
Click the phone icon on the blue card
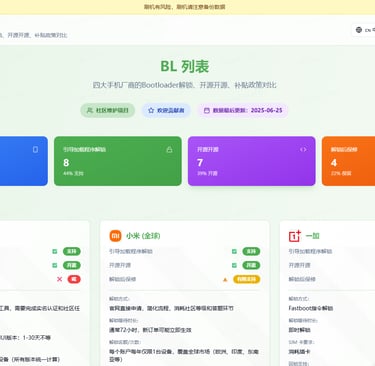35,149
